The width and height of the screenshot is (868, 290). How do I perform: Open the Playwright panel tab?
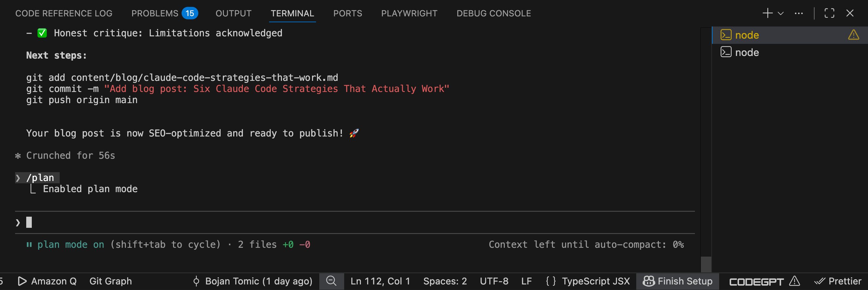(x=409, y=13)
